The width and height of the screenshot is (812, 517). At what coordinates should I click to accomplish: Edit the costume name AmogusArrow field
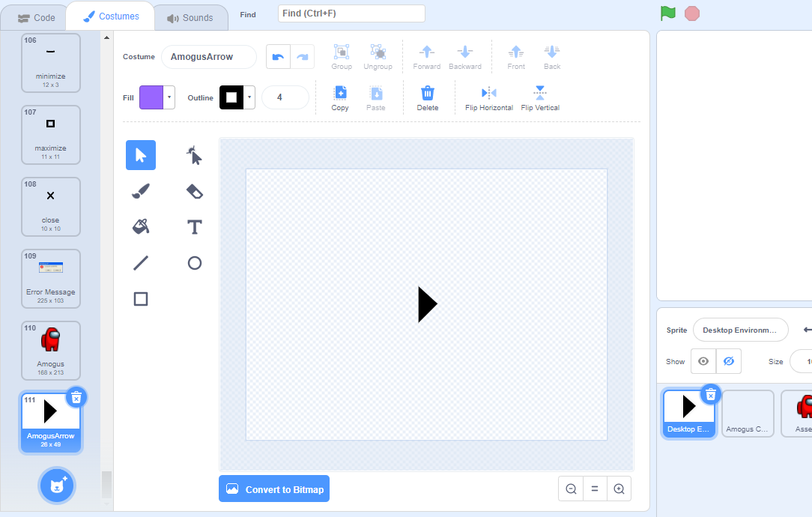[209, 57]
